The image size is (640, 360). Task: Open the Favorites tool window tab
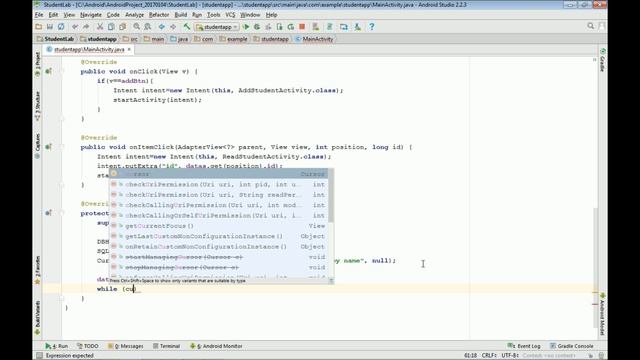[38, 270]
